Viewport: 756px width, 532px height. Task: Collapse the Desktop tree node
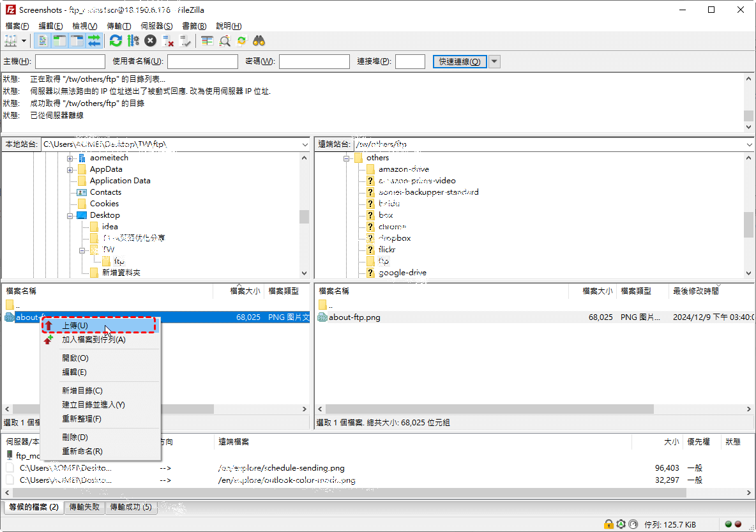click(70, 216)
